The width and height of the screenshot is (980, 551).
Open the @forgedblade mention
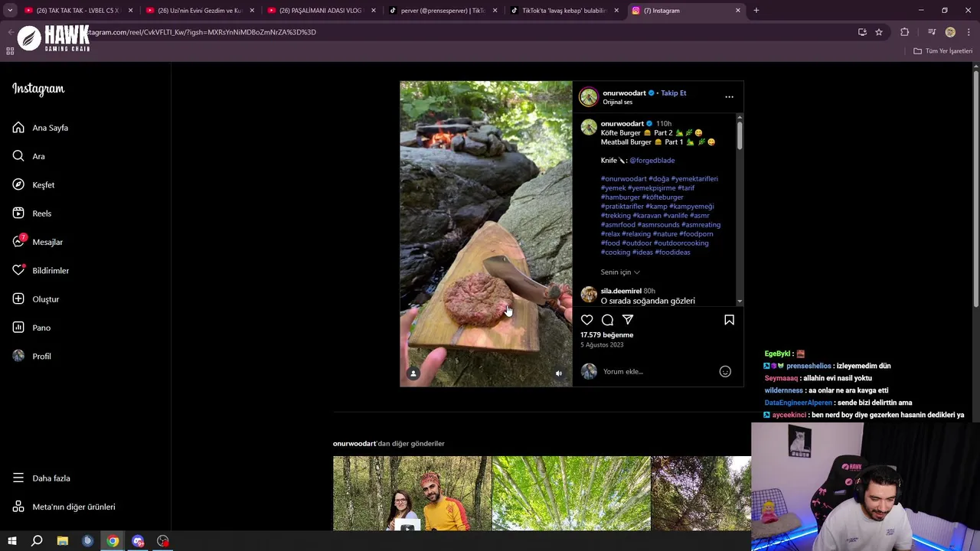click(652, 161)
